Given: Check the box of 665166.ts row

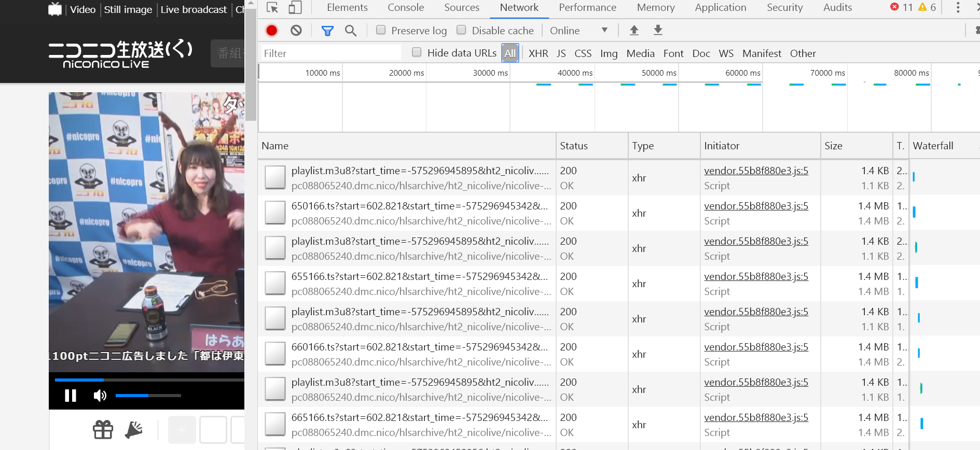Looking at the screenshot, I should 275,425.
